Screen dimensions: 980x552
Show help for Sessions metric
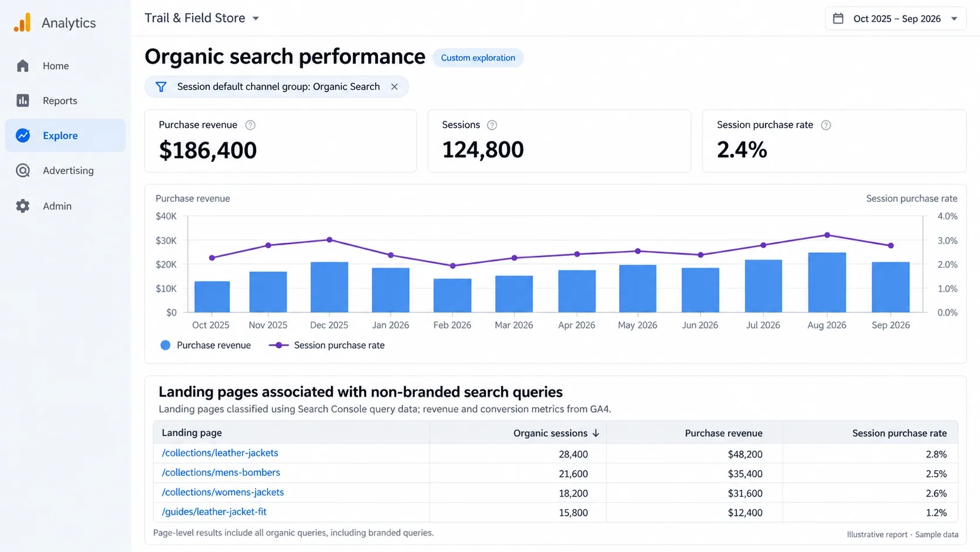[x=492, y=125]
